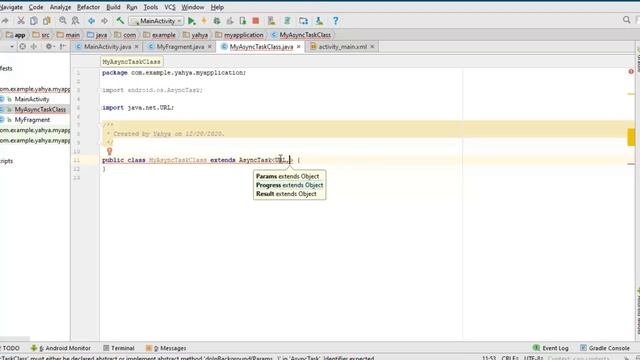The width and height of the screenshot is (640, 360).
Task: Select MainActivity in project tree
Action: coord(32,99)
